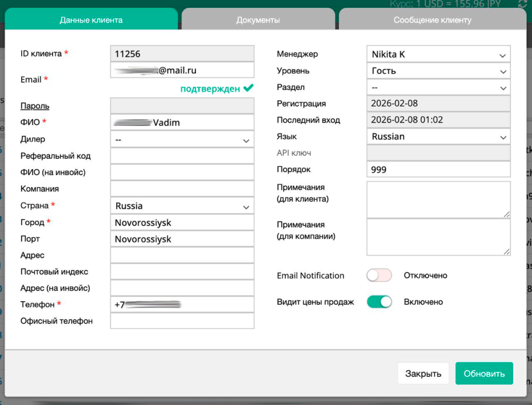
Task: Click the green email confirmed checkmark
Action: click(x=248, y=88)
